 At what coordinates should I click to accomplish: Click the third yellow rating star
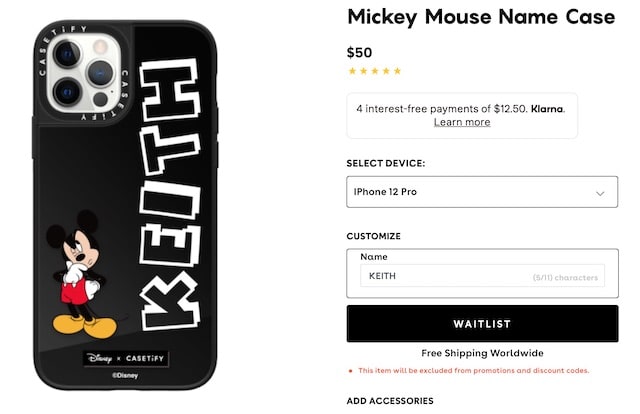click(375, 71)
